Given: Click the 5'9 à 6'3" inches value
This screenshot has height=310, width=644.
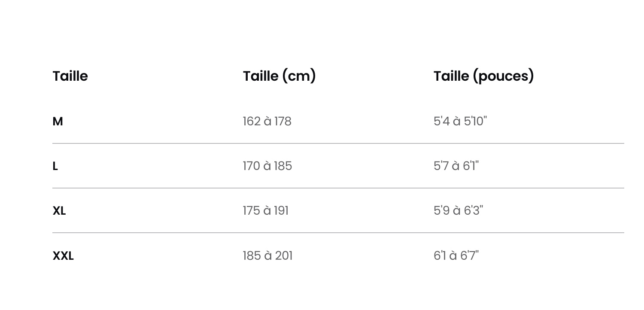Looking at the screenshot, I should [x=458, y=211].
